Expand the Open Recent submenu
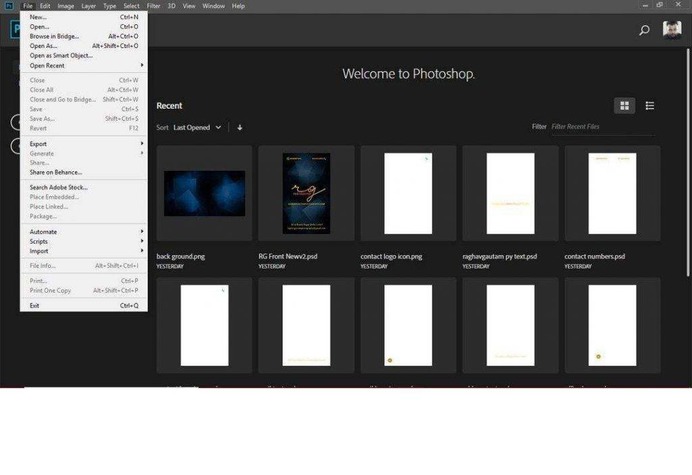This screenshot has height=475, width=692. (x=84, y=65)
